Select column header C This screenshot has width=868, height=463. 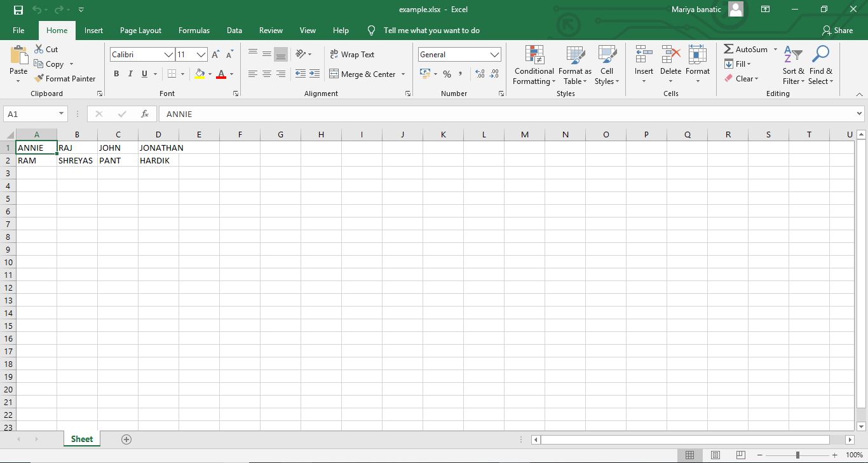coord(118,134)
